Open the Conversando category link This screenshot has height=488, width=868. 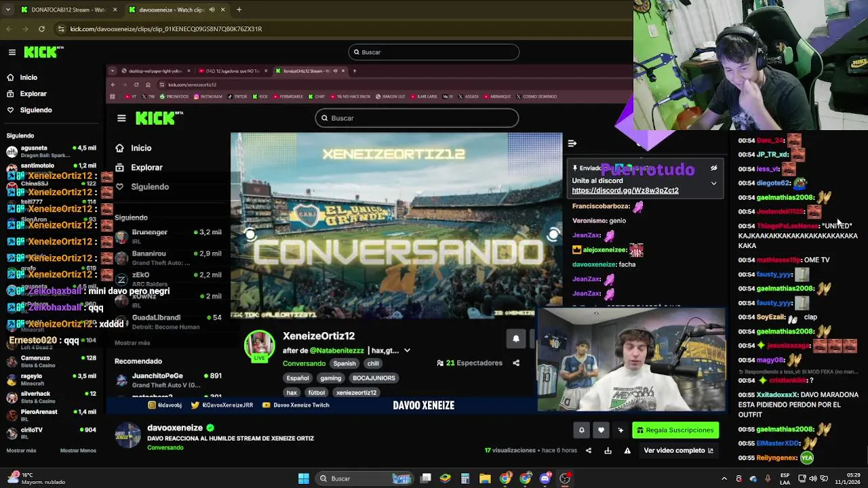[x=165, y=448]
